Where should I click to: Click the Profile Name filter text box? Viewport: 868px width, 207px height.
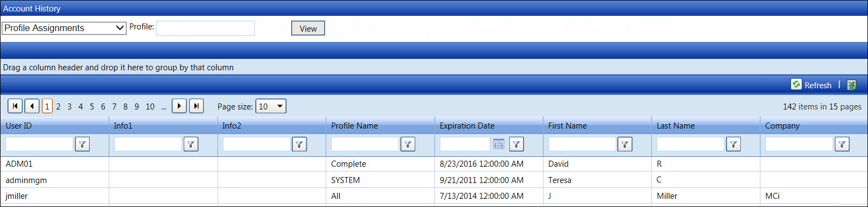pos(365,144)
